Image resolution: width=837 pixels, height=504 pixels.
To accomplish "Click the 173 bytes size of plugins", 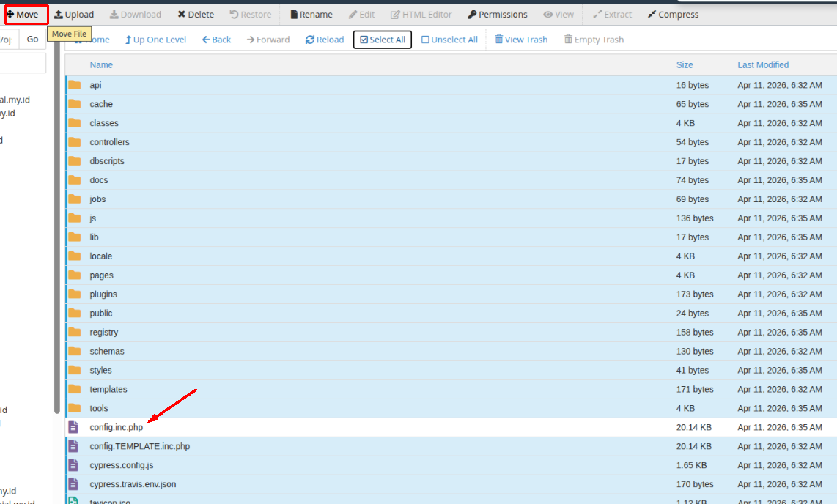I will (695, 294).
